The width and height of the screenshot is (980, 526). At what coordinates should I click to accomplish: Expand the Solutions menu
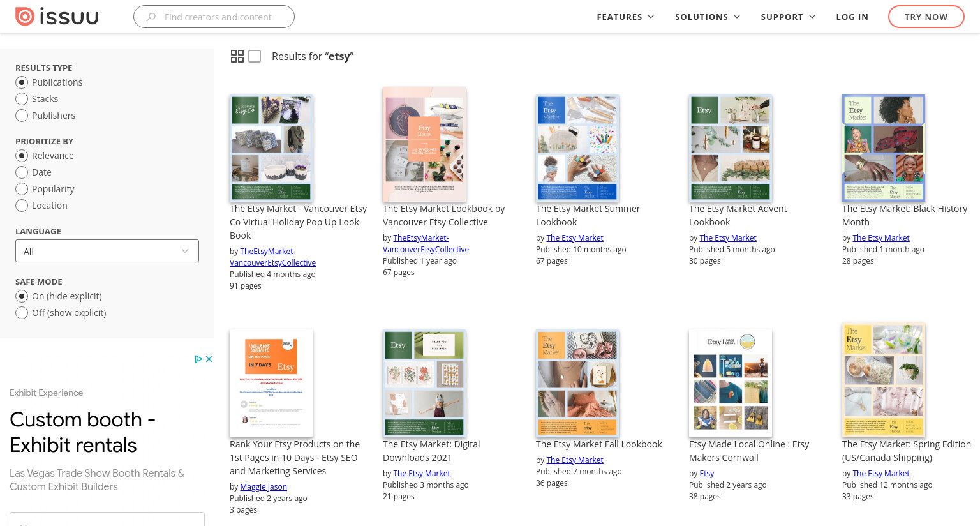click(x=708, y=17)
